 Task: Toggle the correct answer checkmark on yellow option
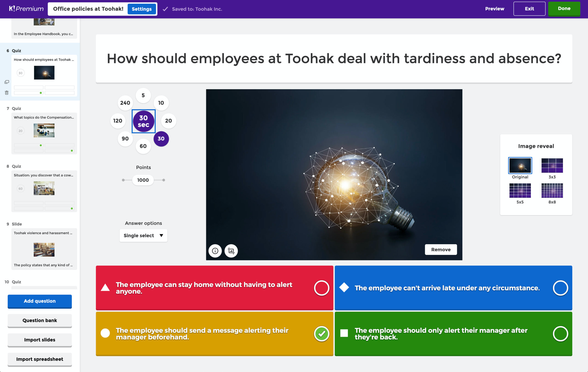click(x=321, y=334)
